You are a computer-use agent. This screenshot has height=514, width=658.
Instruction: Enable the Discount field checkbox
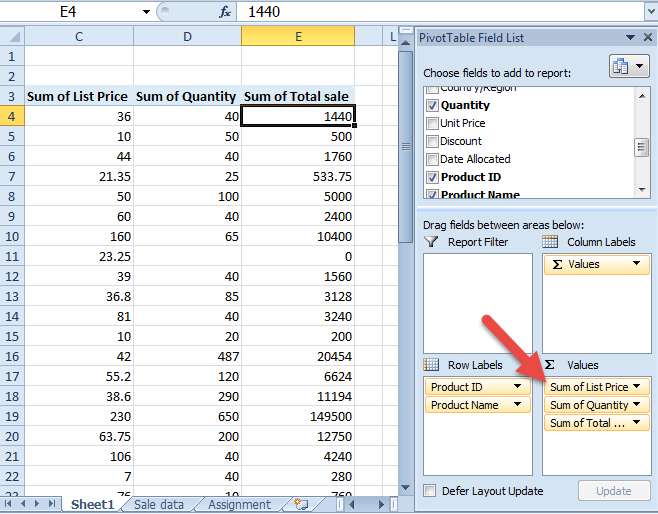pos(432,141)
